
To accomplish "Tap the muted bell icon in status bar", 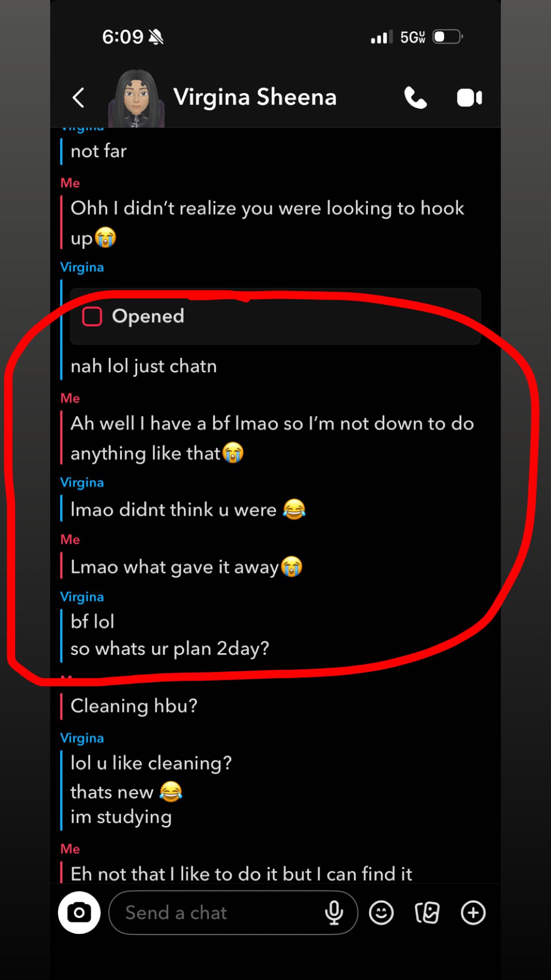I will (x=156, y=36).
